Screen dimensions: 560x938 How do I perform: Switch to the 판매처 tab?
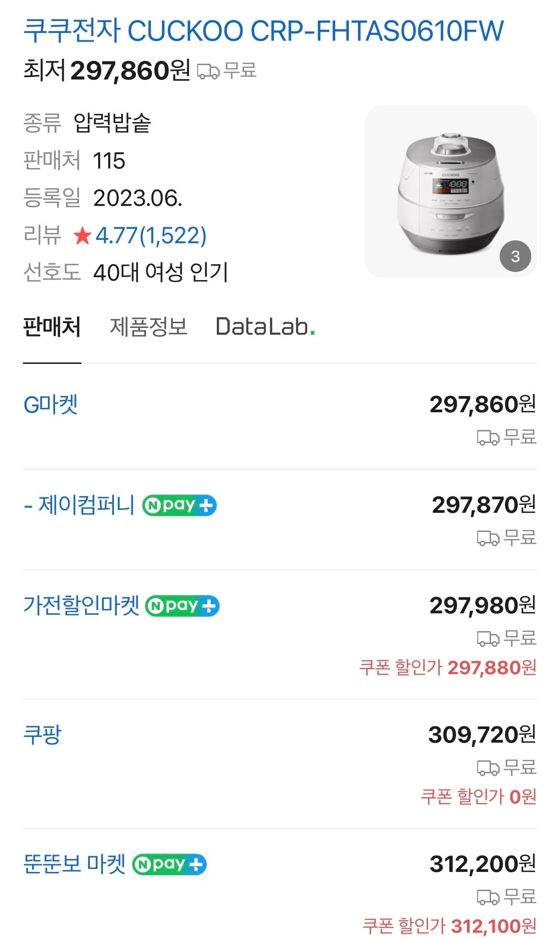click(x=52, y=327)
